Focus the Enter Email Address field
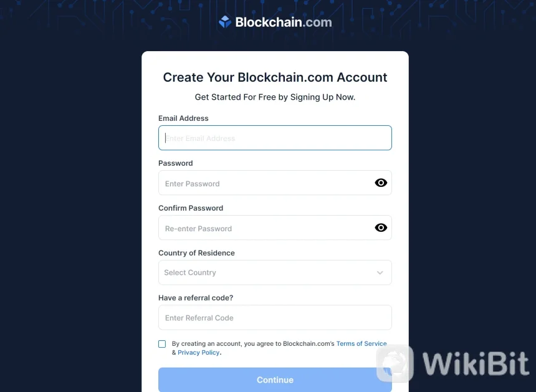Image resolution: width=536 pixels, height=392 pixels. [x=274, y=138]
